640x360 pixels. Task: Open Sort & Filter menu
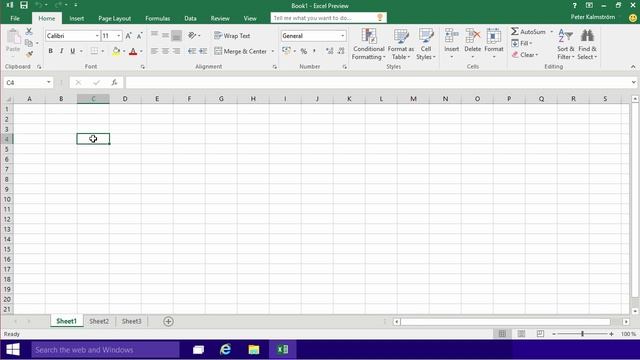click(566, 44)
